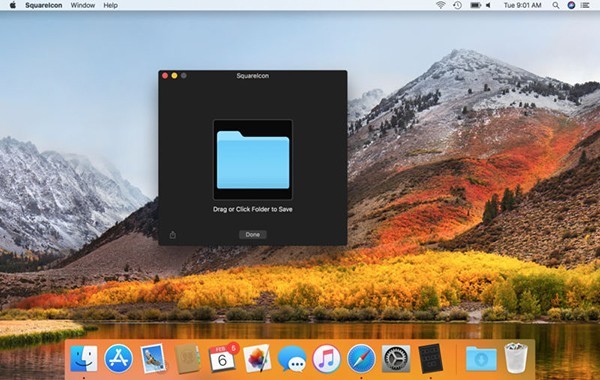Click the dark SquareIcon app in the Dock
This screenshot has width=600, height=380.
tap(430, 359)
